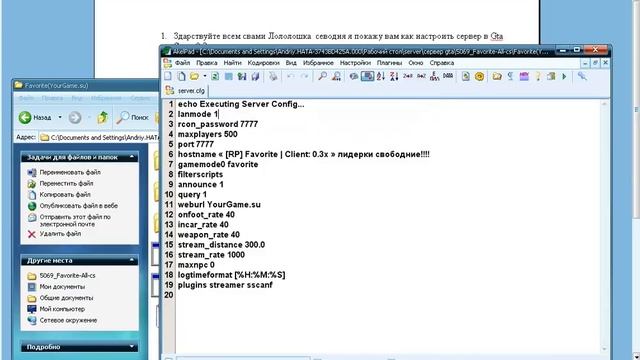This screenshot has width=640, height=360.
Task: Click the last magnifier icon at toolbar end
Action: click(x=582, y=76)
